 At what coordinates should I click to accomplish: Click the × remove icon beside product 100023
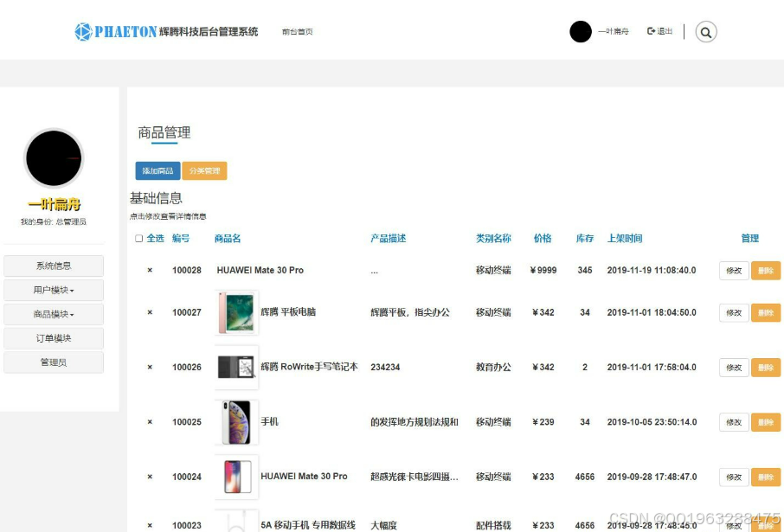pos(149,525)
